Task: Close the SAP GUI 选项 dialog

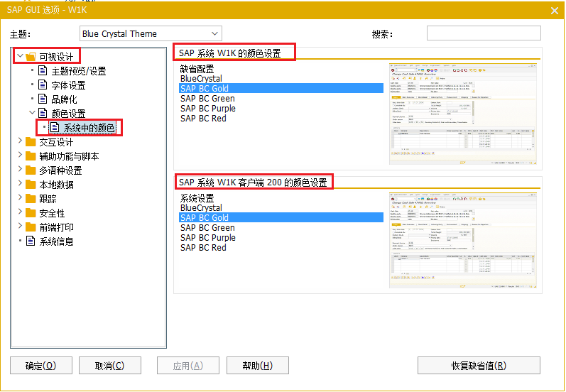Action: click(x=555, y=11)
